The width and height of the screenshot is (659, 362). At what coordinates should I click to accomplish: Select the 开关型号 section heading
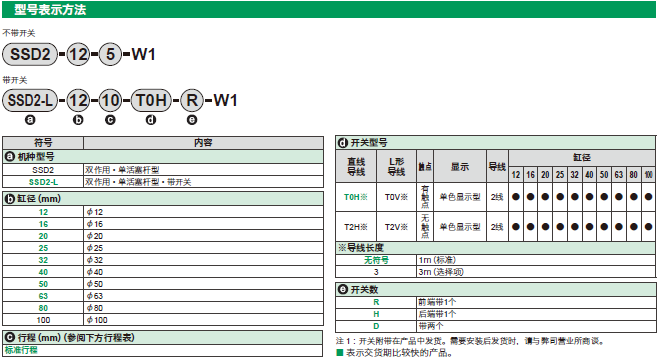pyautogui.click(x=369, y=143)
